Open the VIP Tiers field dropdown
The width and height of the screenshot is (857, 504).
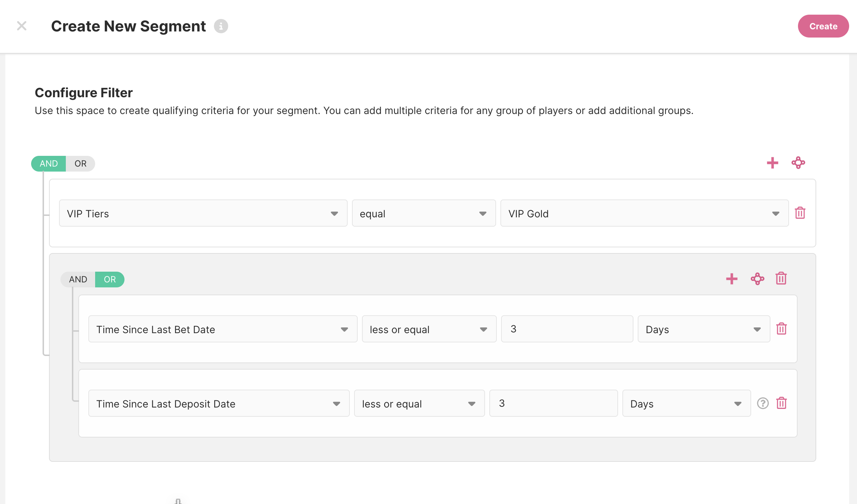click(x=203, y=213)
